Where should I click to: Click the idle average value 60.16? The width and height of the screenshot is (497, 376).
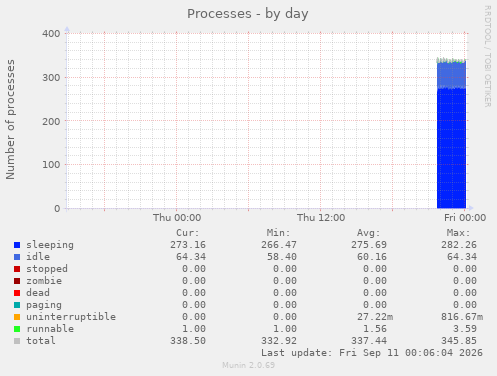(372, 257)
